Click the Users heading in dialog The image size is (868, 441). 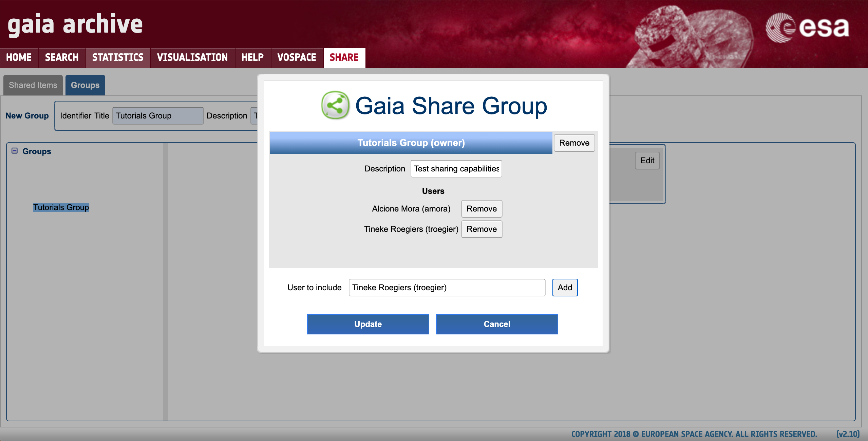433,191
